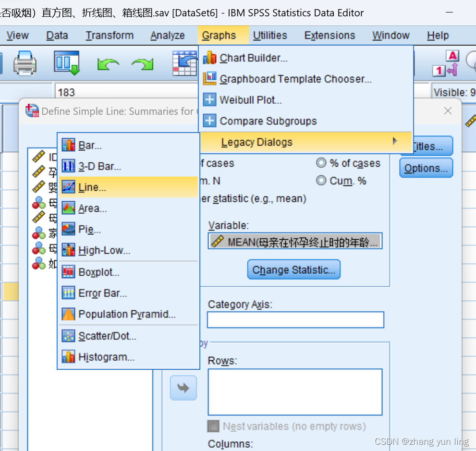Select the MEAN variable field

coord(295,242)
